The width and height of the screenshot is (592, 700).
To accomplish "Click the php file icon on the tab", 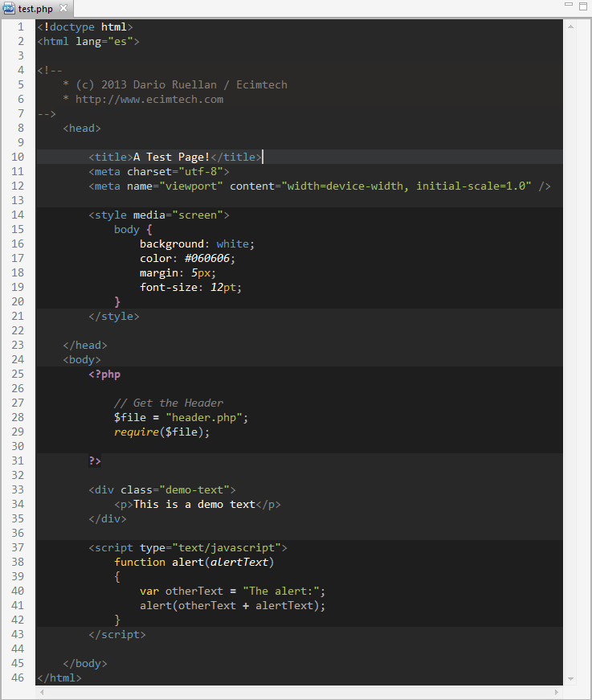I will (9, 8).
